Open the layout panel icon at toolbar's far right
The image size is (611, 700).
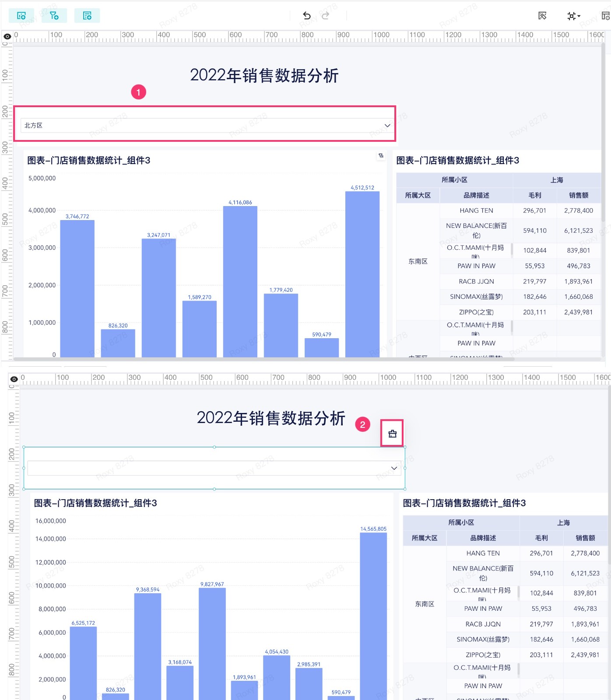606,16
